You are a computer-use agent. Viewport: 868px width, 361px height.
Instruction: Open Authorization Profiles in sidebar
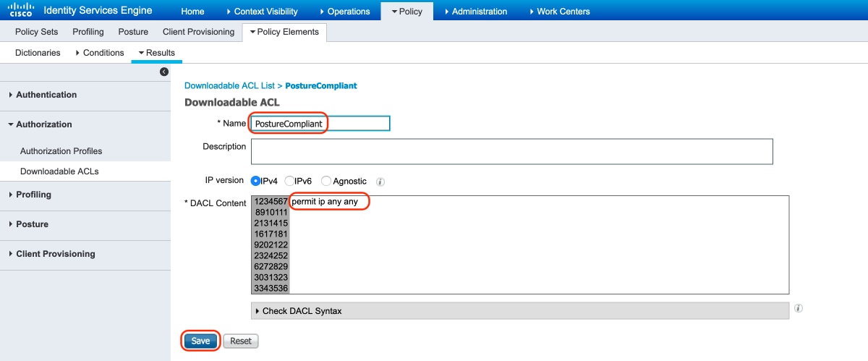[61, 151]
